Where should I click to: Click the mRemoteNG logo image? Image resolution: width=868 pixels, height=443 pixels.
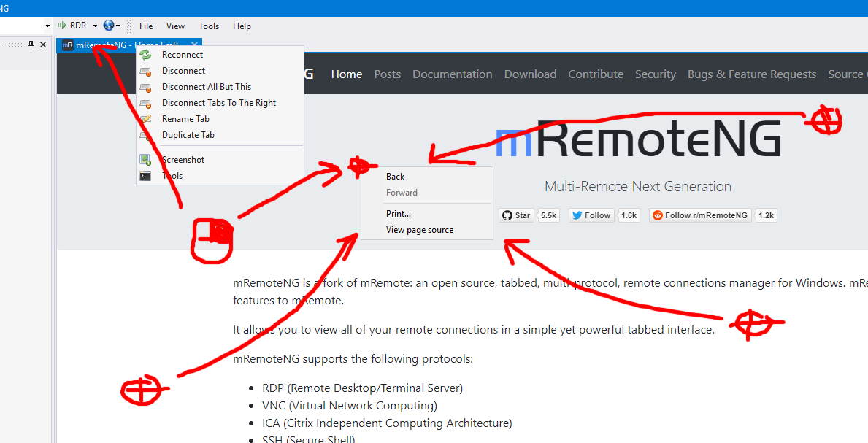tap(638, 139)
